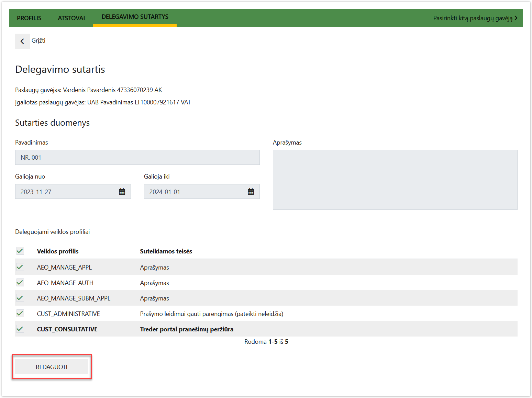Click the Rodoma 1-5 iš 5 pagination text
This screenshot has width=532, height=398.
pyautogui.click(x=266, y=342)
